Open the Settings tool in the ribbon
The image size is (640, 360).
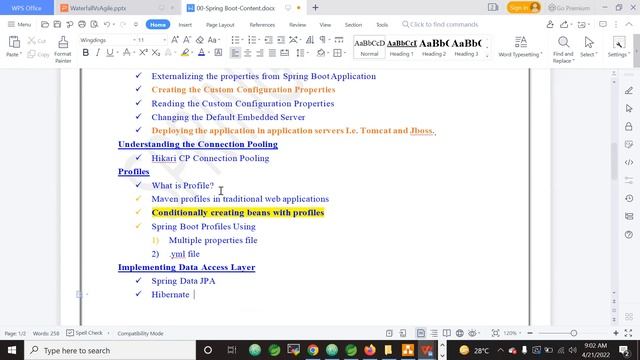pyautogui.click(x=619, y=46)
